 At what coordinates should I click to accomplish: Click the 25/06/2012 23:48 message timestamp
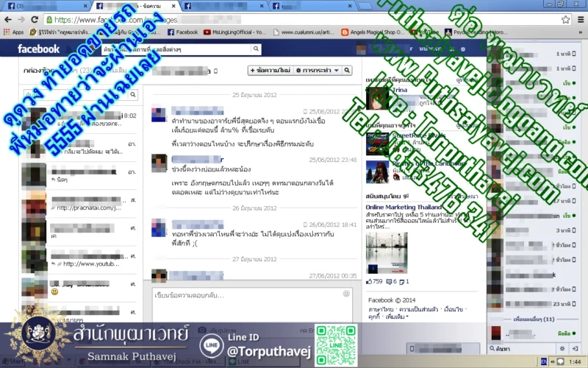pyautogui.click(x=333, y=160)
